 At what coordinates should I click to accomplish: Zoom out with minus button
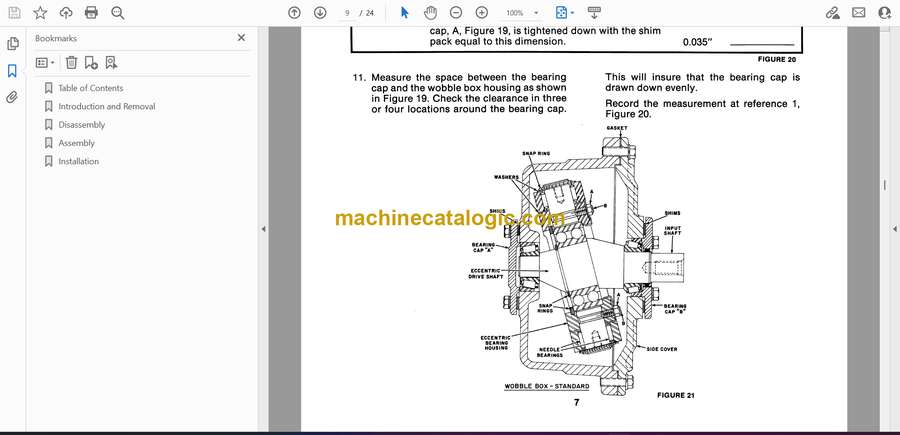click(x=456, y=13)
